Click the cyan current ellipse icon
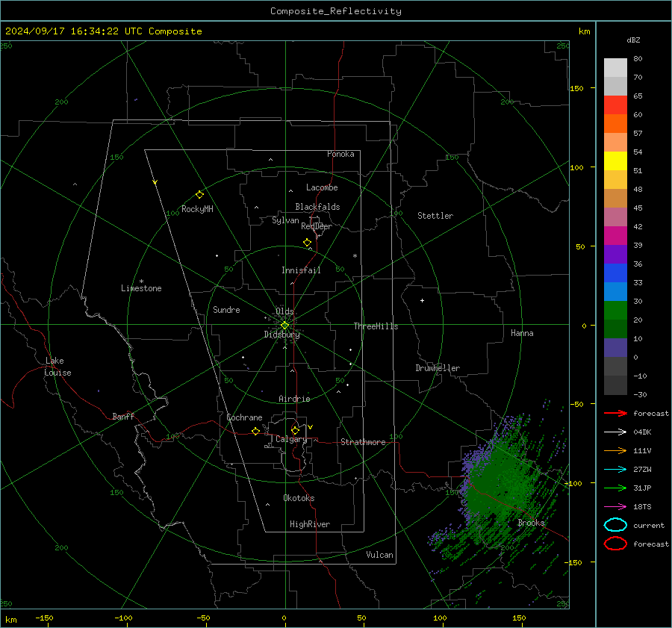The height and width of the screenshot is (628, 672). pos(615,525)
